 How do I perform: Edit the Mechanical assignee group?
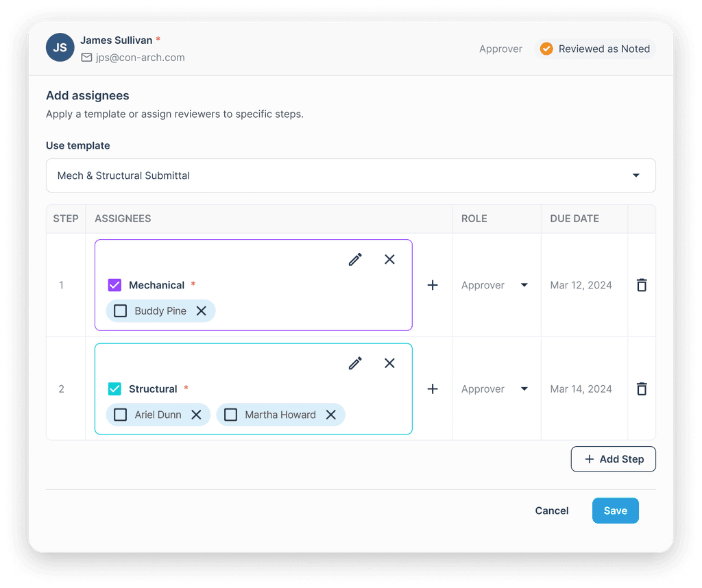pos(355,259)
